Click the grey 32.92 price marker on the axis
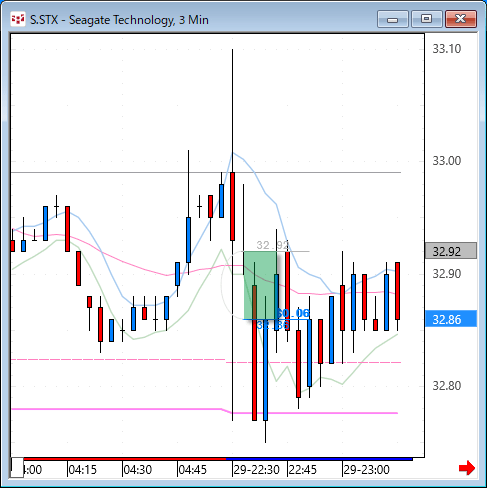The height and width of the screenshot is (488, 487). point(451,251)
